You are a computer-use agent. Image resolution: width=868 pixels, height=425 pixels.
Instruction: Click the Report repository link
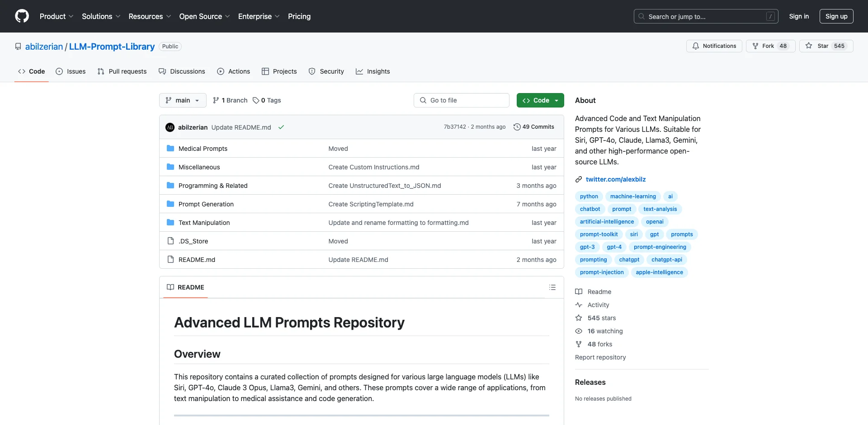tap(600, 357)
